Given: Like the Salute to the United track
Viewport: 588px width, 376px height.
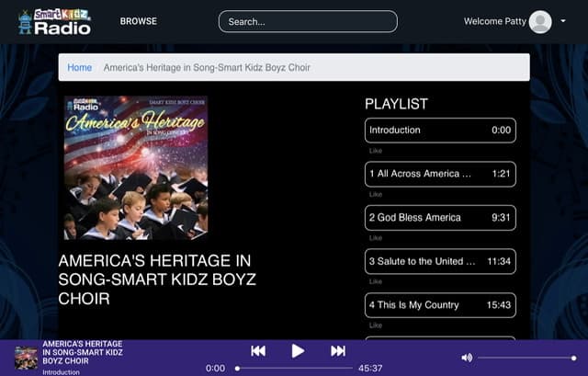Looking at the screenshot, I should [x=376, y=281].
